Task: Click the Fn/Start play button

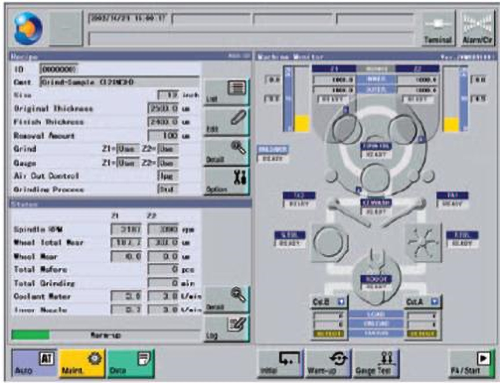Action: 472,363
